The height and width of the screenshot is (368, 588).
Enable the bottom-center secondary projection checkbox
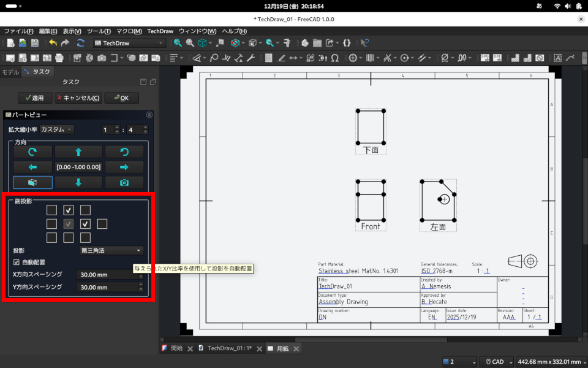click(68, 238)
